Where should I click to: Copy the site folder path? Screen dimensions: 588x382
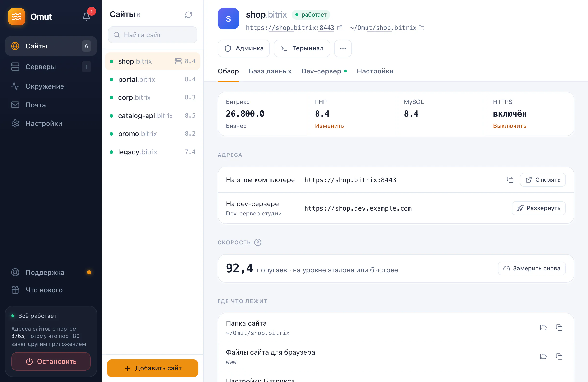tap(559, 328)
